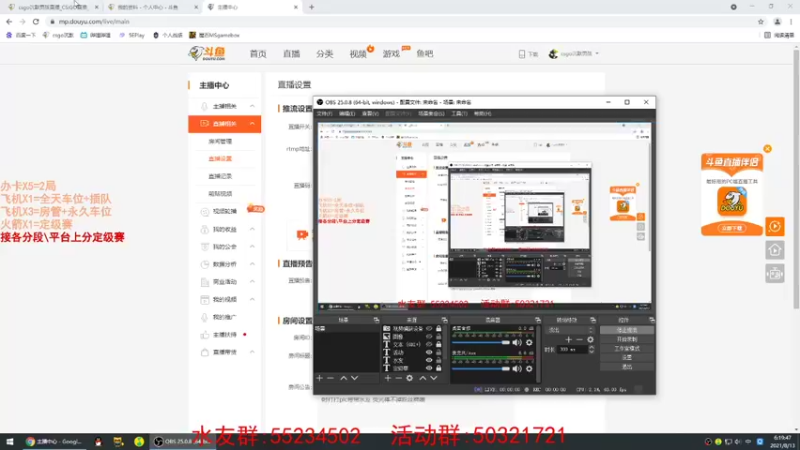Add a new source in OBS Sources panel
Viewport: 800px width, 450px height.
[388, 378]
